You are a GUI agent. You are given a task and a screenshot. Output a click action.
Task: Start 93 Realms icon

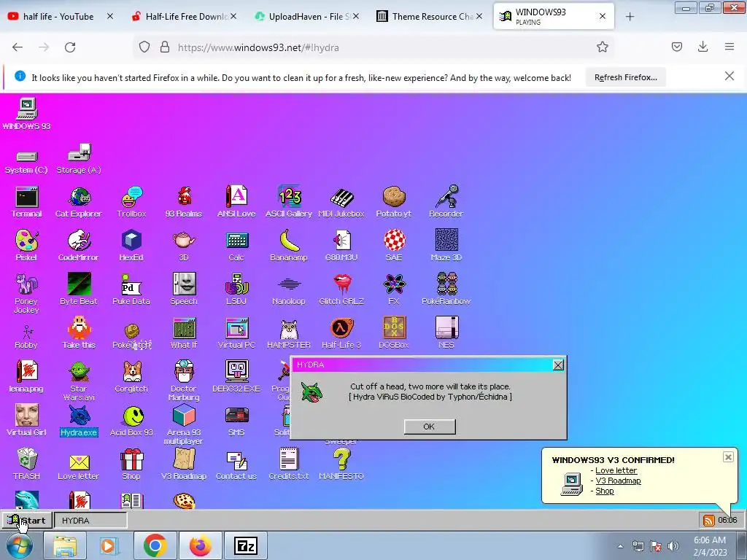point(184,202)
